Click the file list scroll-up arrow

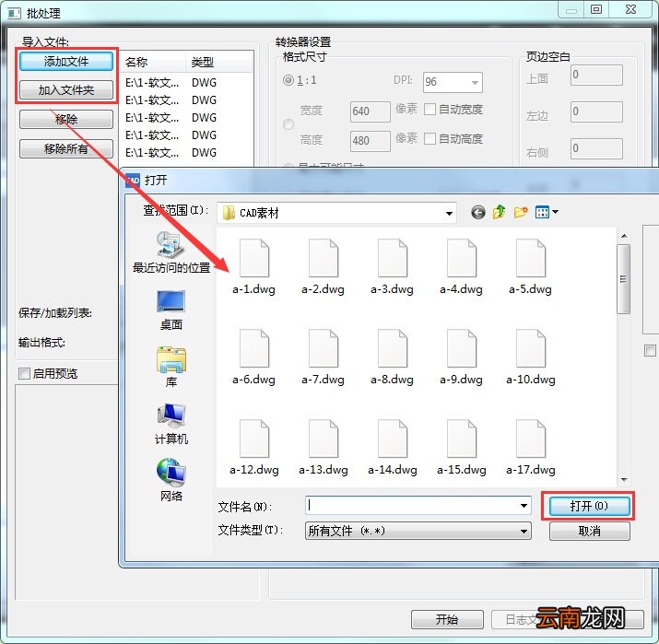point(624,236)
